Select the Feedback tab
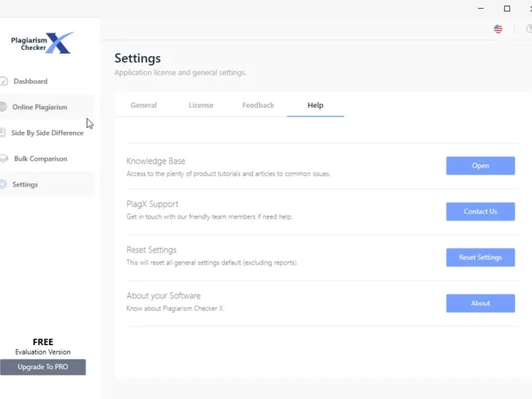The height and width of the screenshot is (399, 532). click(x=258, y=105)
